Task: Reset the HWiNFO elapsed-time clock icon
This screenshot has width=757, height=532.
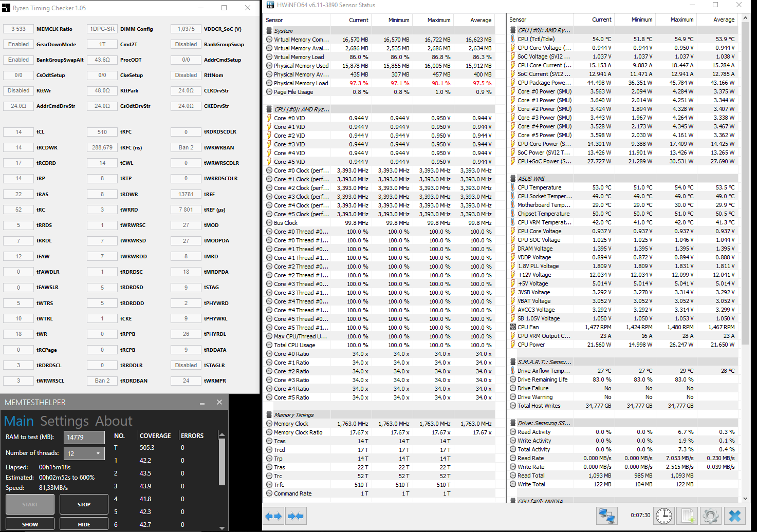Action: tap(664, 516)
